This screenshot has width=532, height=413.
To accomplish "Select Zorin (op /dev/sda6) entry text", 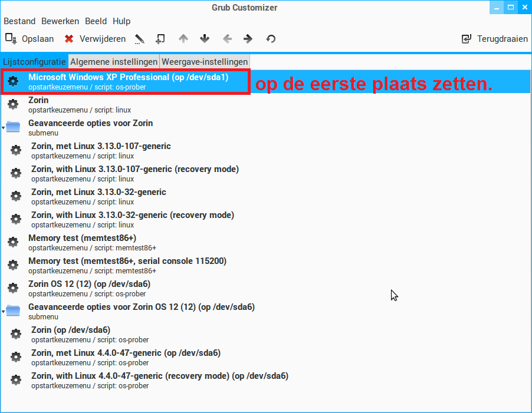I will point(71,330).
